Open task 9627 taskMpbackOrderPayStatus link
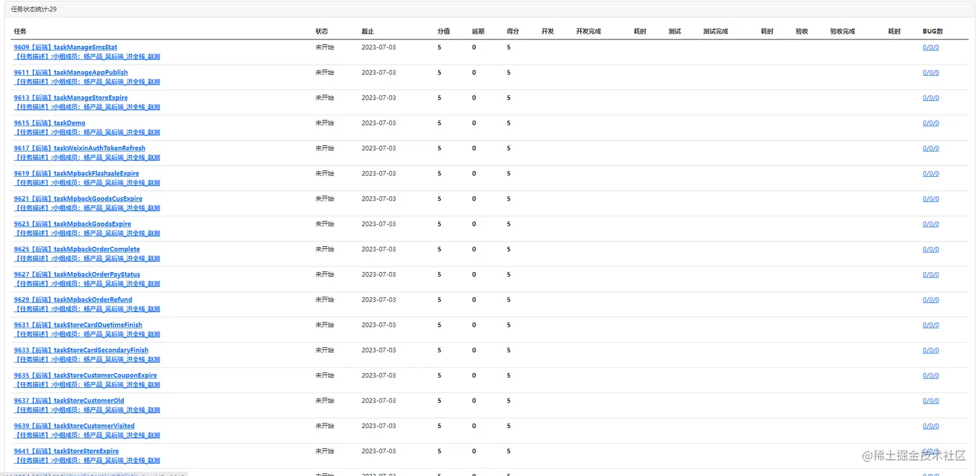The height and width of the screenshot is (476, 980). pyautogui.click(x=77, y=275)
